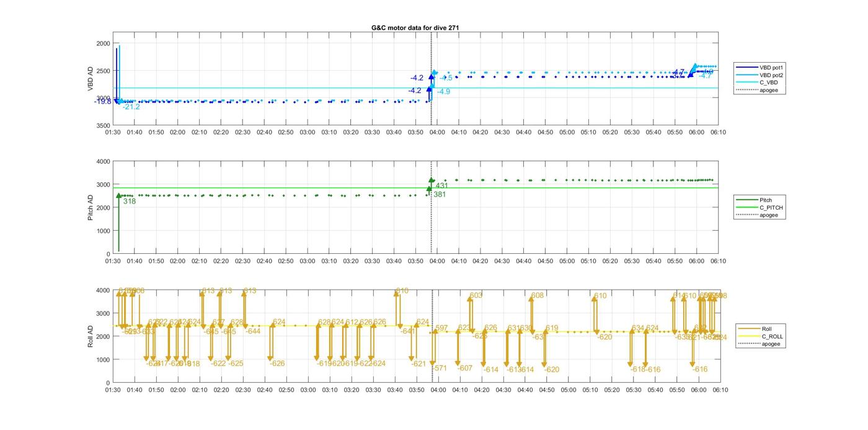Click the 01:30 tick on VBD x-axis

point(113,132)
